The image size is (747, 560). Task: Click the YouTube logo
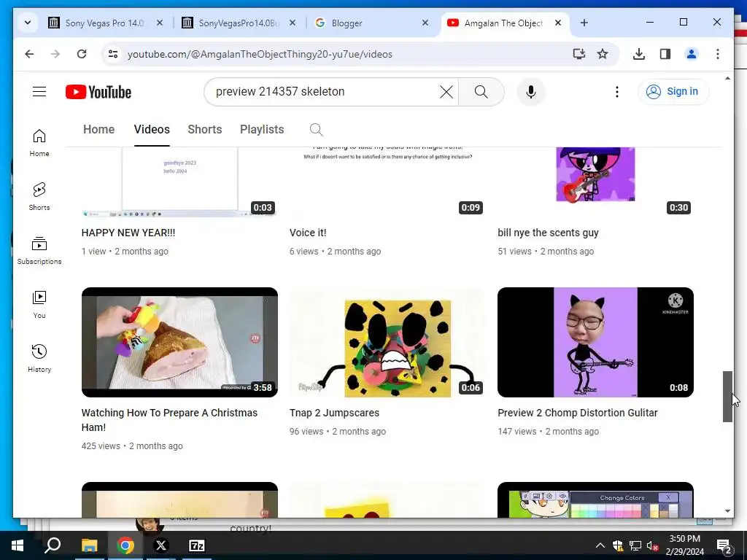pyautogui.click(x=98, y=92)
